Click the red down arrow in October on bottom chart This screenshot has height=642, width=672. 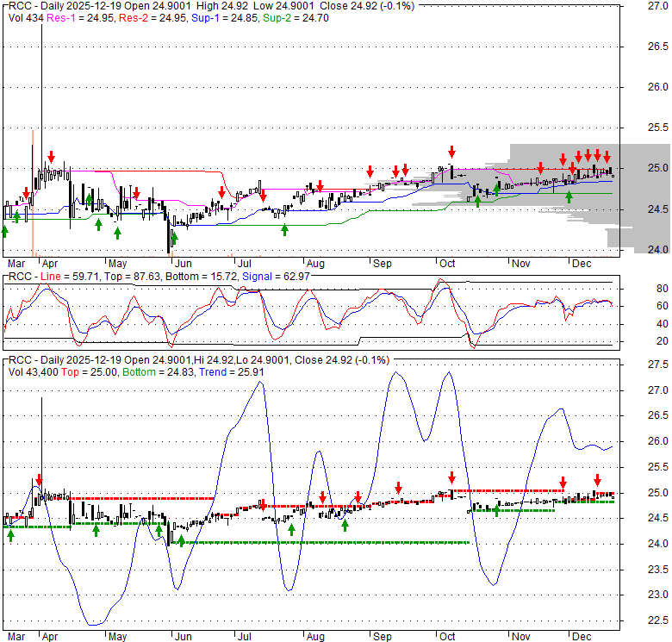[x=451, y=477]
